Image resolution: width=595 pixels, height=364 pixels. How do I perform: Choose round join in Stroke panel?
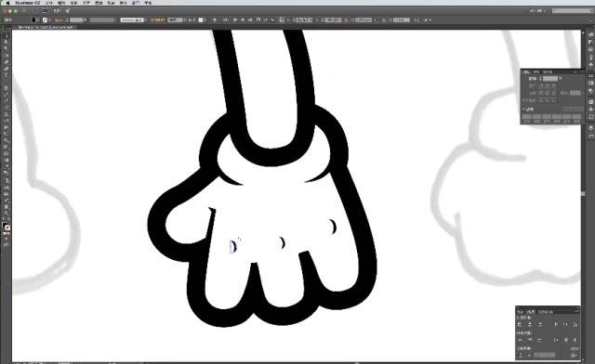[x=548, y=93]
